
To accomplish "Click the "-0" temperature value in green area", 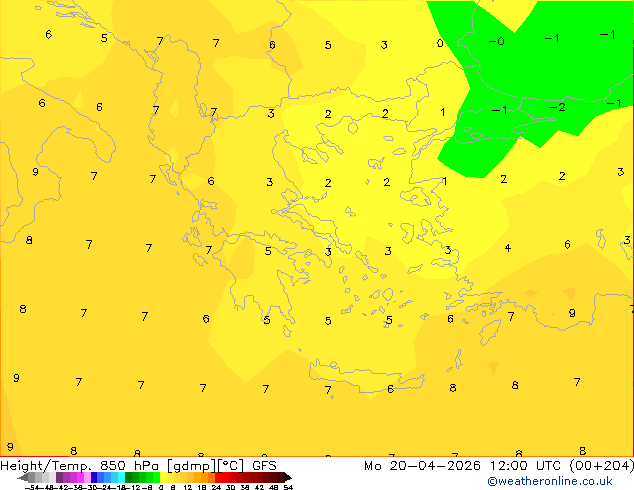I will point(497,41).
